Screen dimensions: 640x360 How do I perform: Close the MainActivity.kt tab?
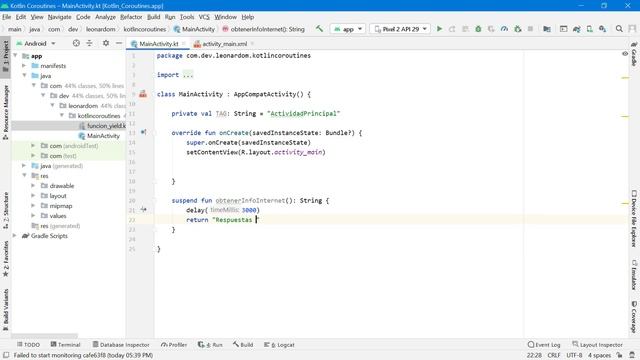coord(184,43)
